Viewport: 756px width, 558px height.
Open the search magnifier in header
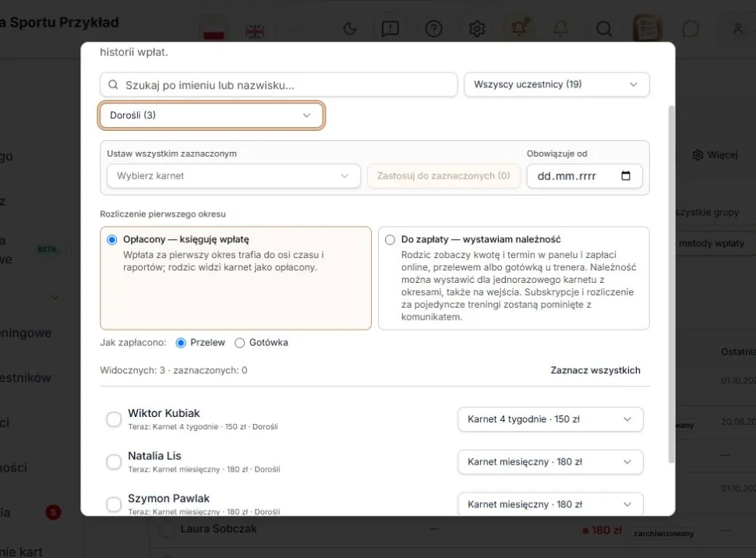click(x=604, y=29)
